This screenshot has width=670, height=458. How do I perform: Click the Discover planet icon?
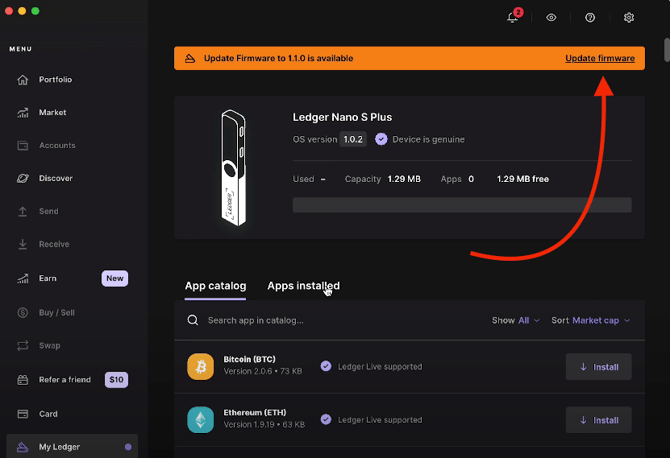pyautogui.click(x=23, y=179)
